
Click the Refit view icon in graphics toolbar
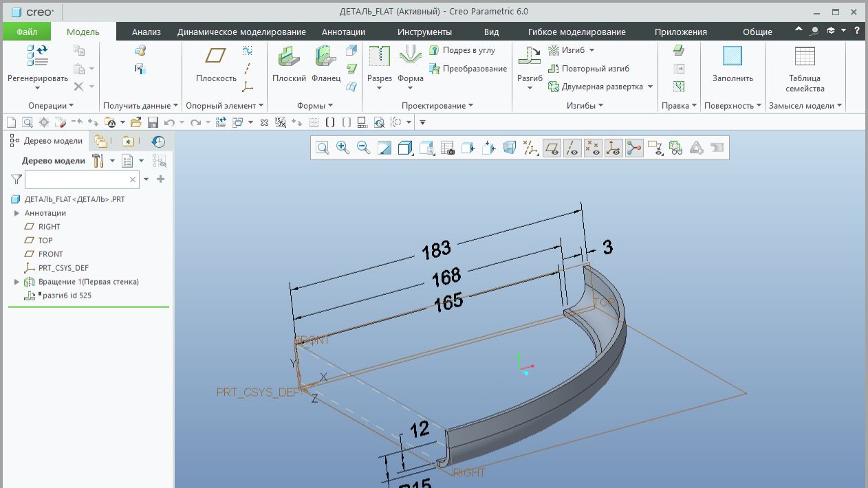322,148
